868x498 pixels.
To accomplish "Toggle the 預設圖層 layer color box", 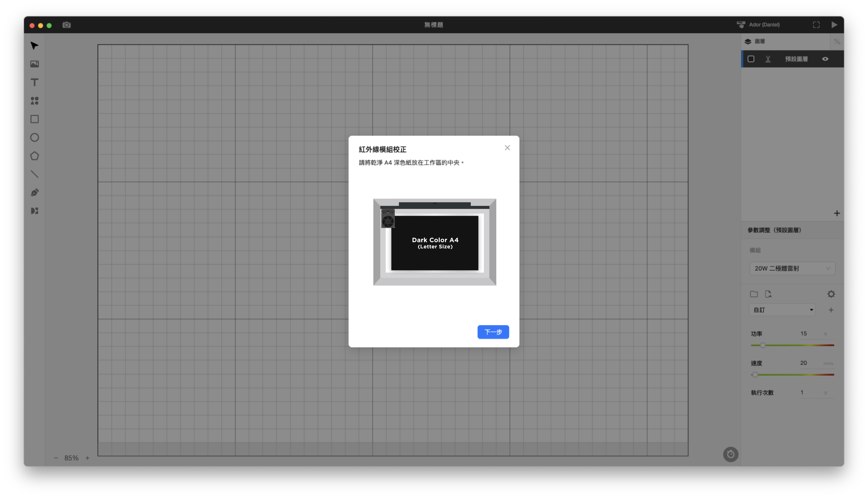I will 751,59.
